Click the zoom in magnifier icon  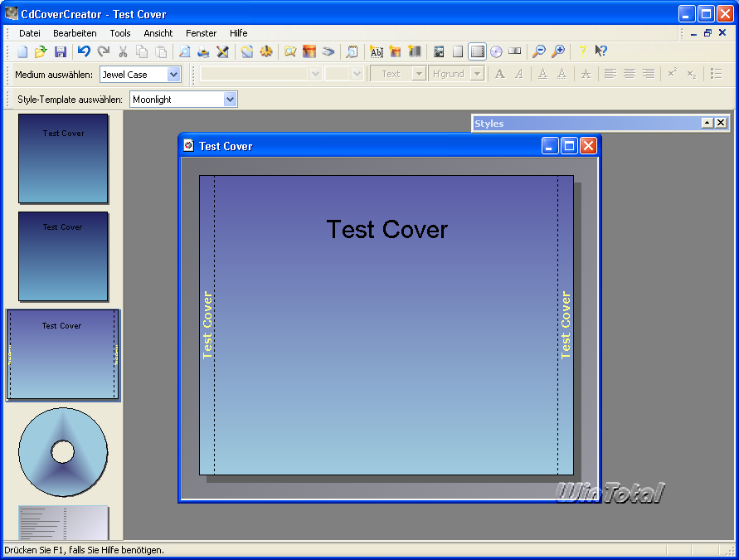[558, 51]
